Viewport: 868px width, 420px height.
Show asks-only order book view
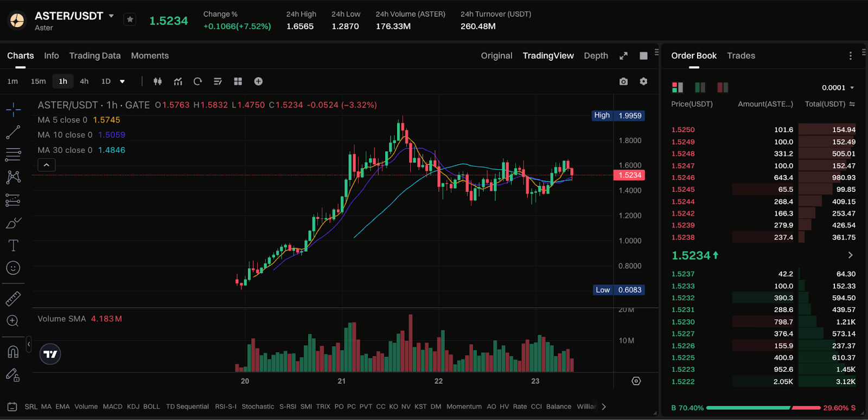click(x=723, y=87)
